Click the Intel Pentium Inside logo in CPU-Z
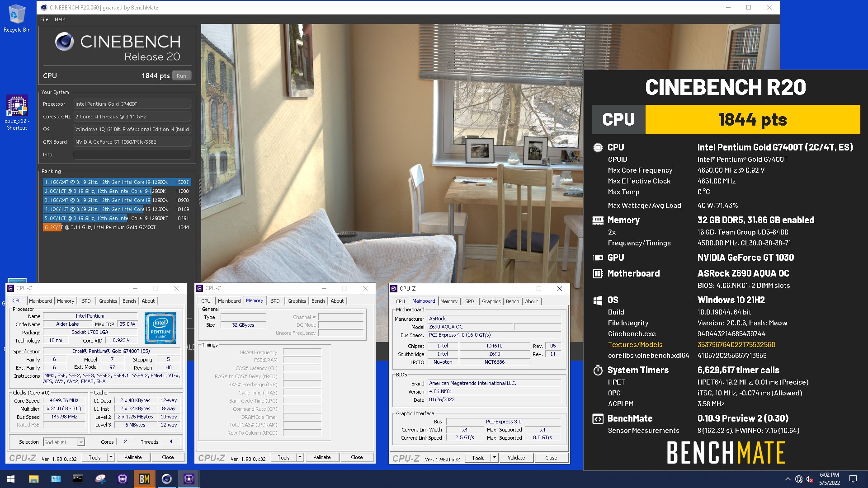This screenshot has width=868, height=488. pos(160,328)
